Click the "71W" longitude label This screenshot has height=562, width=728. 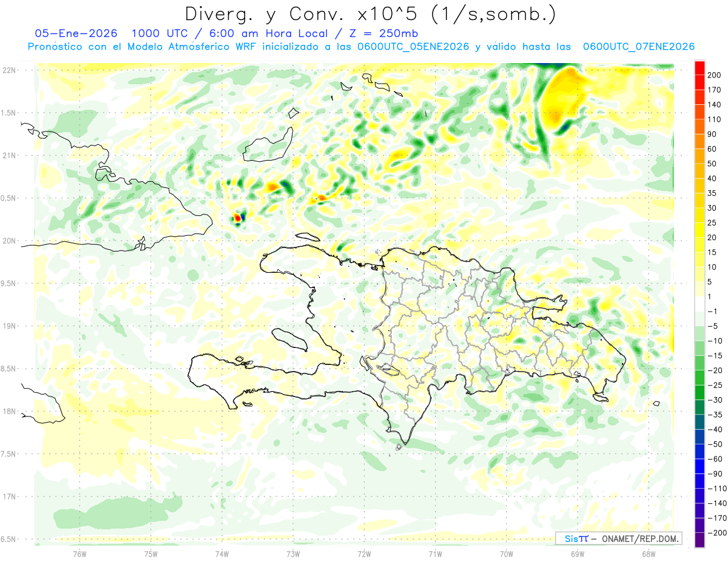tap(435, 553)
